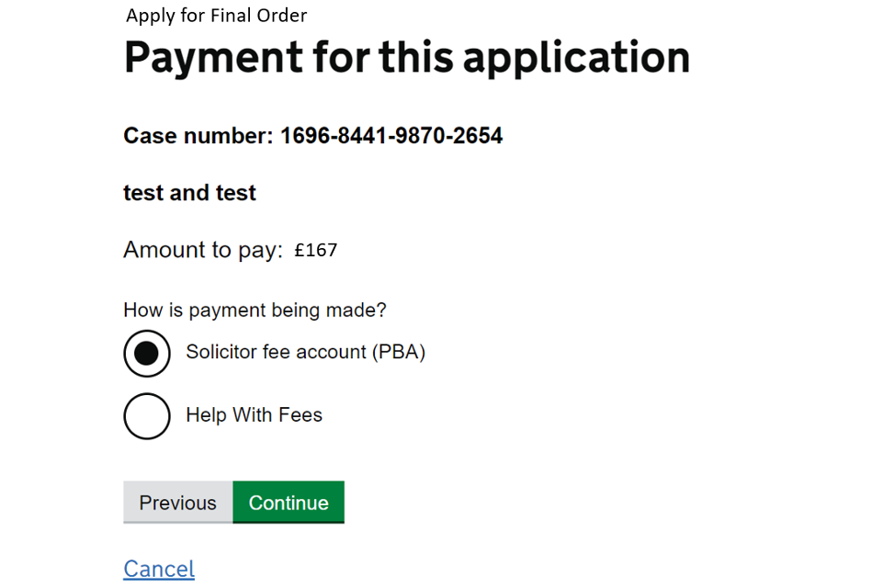The width and height of the screenshot is (882, 588).
Task: Click the 'Case number:' label
Action: pyautogui.click(x=198, y=137)
